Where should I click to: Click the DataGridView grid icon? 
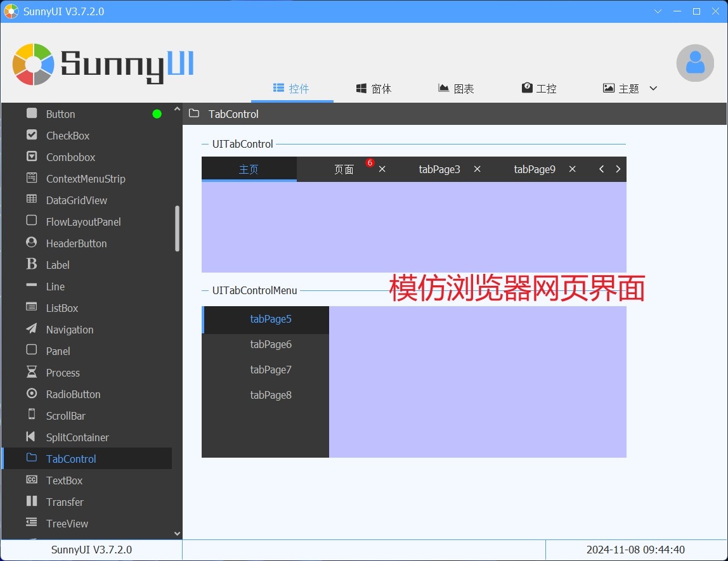coord(32,200)
